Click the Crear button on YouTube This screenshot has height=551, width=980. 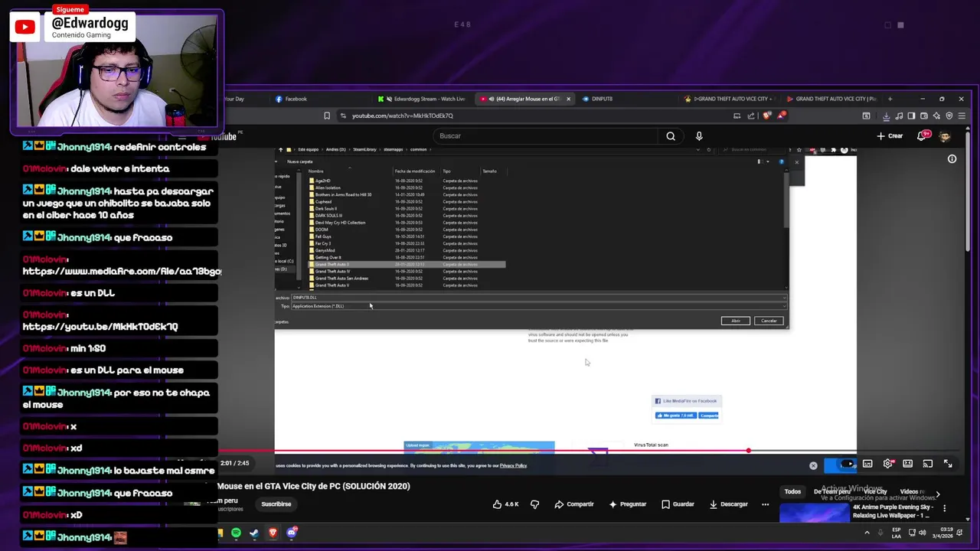[890, 136]
